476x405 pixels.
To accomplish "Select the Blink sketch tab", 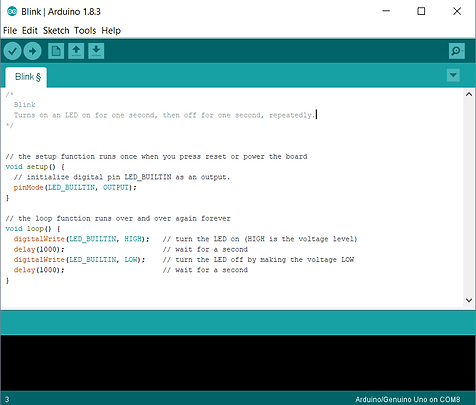I will [26, 77].
